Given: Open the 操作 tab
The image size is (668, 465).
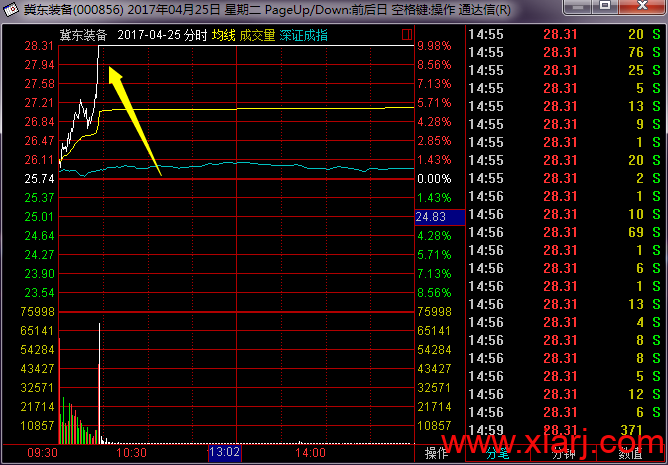Looking at the screenshot, I should click(436, 453).
